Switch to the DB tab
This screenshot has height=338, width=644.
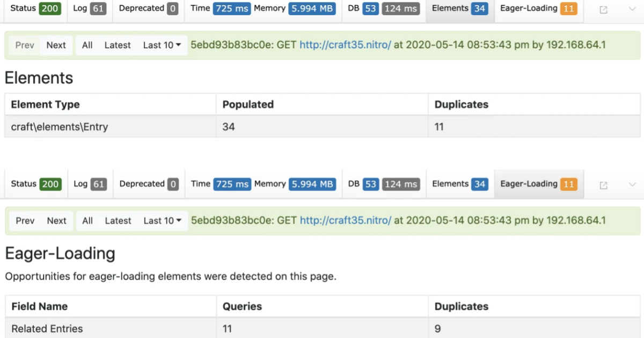tap(354, 8)
